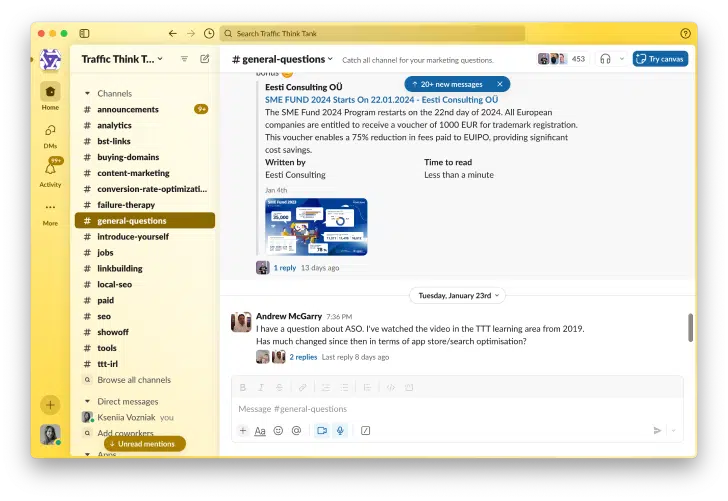The width and height of the screenshot is (728, 501).
Task: Open the Activity notifications view
Action: pos(50,171)
